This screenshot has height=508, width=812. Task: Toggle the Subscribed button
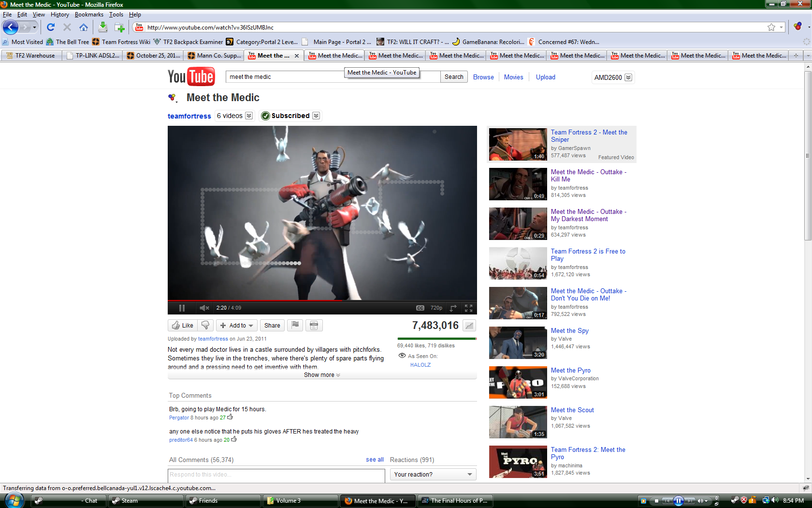point(286,116)
